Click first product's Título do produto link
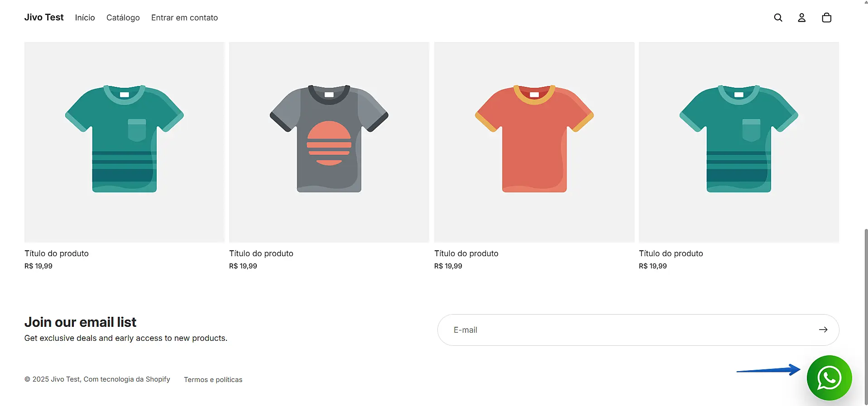868x406 pixels. point(57,253)
